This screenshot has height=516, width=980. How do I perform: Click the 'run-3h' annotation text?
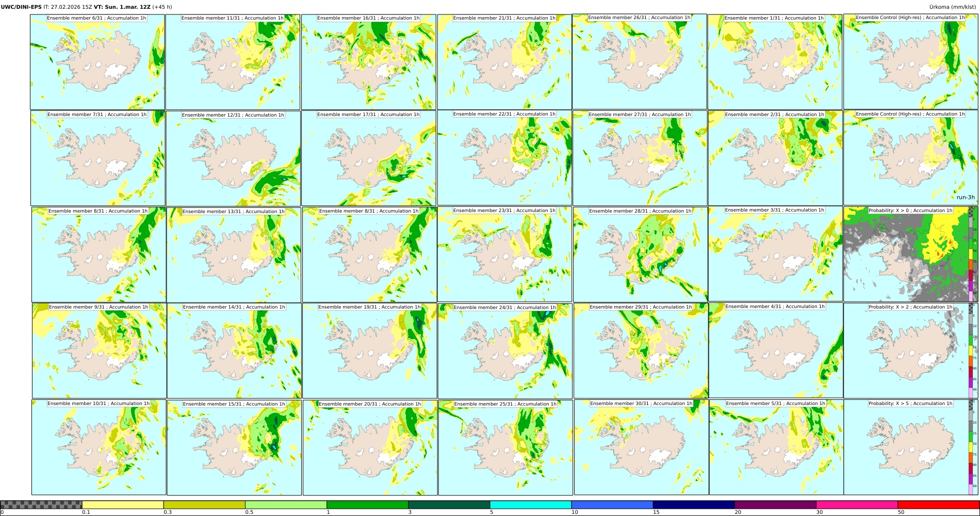966,197
